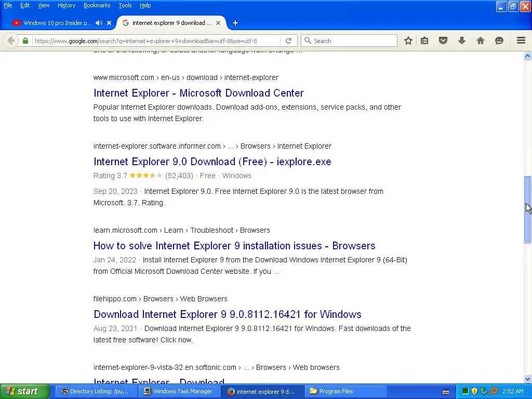532x399 pixels.
Task: Mute the Windows 10 pro Insider tab audio
Action: pyautogui.click(x=99, y=23)
